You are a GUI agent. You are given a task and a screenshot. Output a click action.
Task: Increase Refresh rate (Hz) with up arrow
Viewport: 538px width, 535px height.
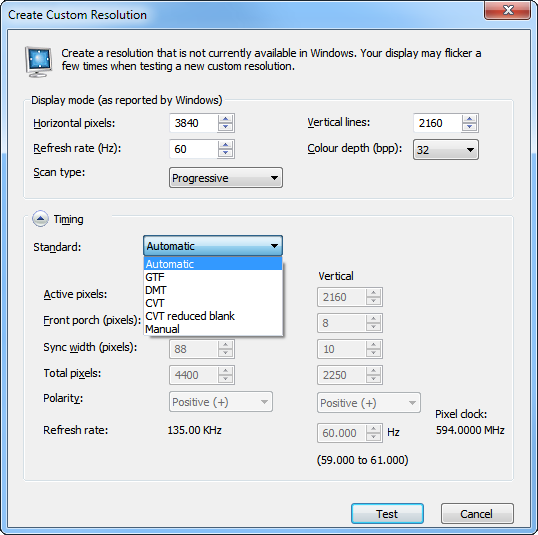225,145
